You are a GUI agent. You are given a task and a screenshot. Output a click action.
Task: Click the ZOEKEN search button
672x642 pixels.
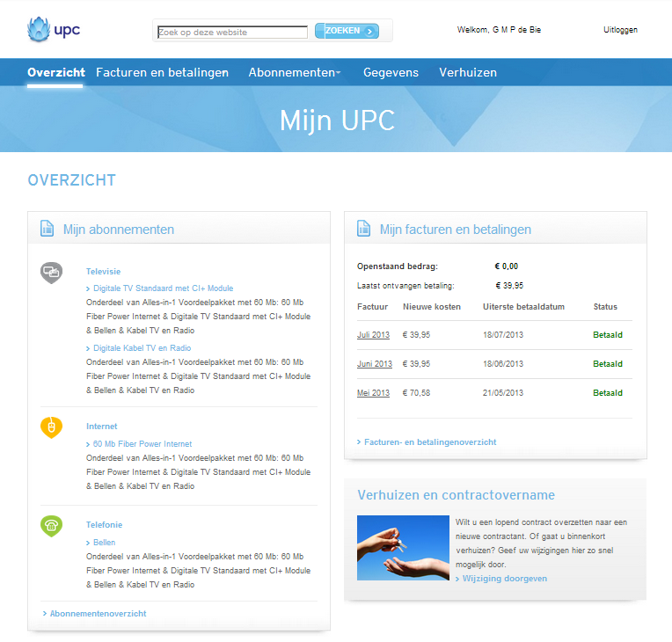coord(347,31)
